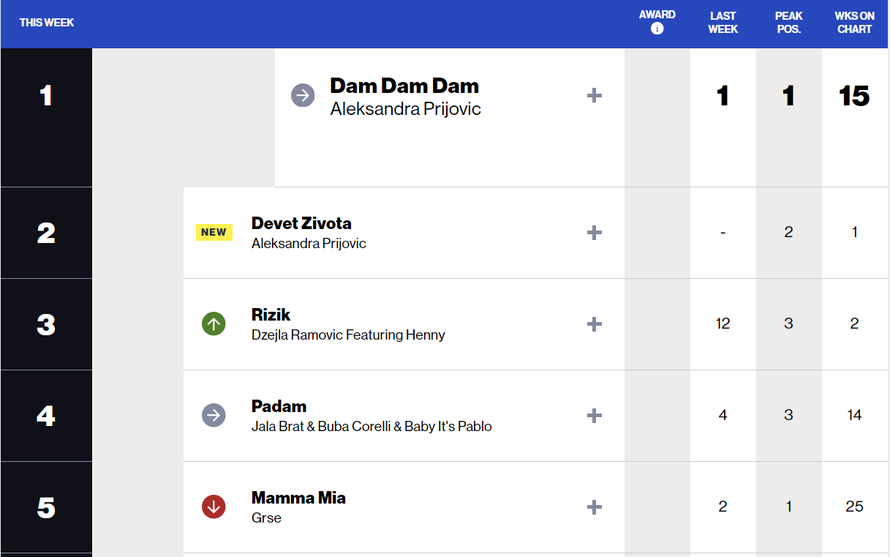Expand the Devet Zivota row with plus
The image size is (890, 557).
click(594, 232)
